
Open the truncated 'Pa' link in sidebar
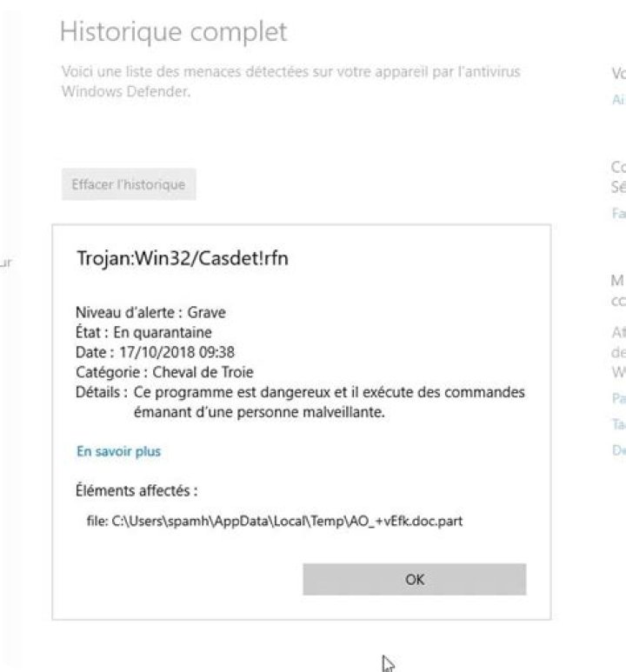617,398
